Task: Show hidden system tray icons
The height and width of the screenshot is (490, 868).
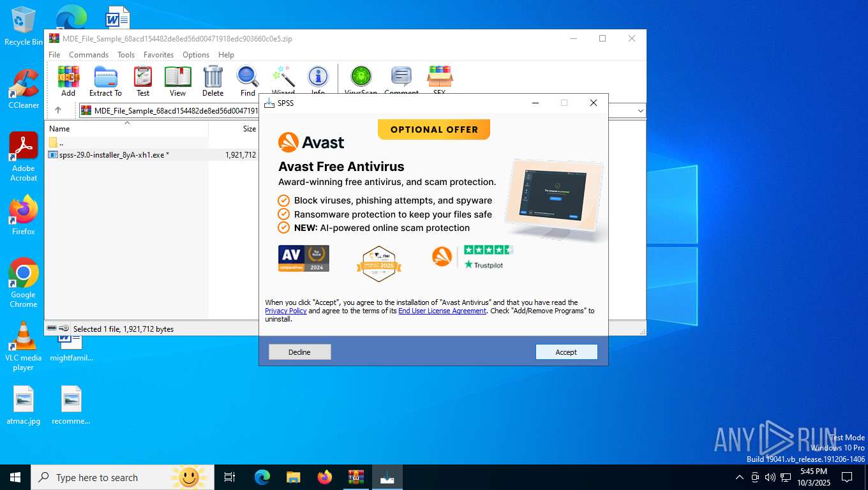Action: pos(740,477)
